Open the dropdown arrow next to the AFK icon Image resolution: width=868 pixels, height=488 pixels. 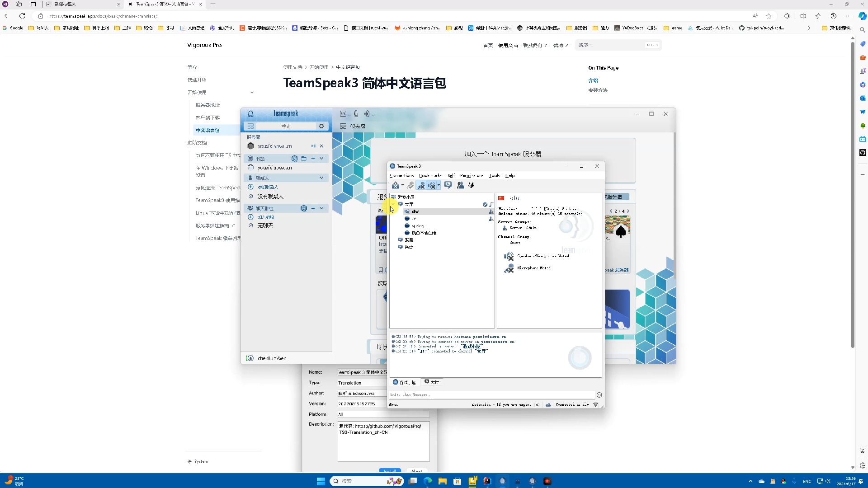[x=349, y=115]
